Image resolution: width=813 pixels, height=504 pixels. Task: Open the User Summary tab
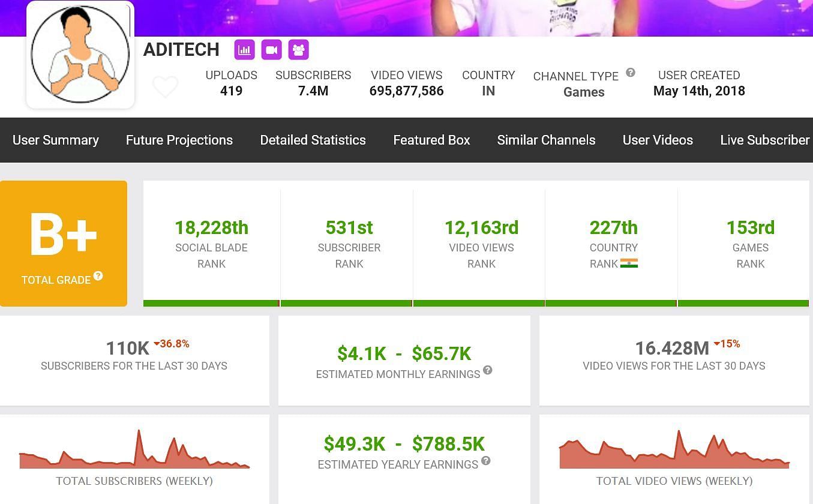coord(56,140)
